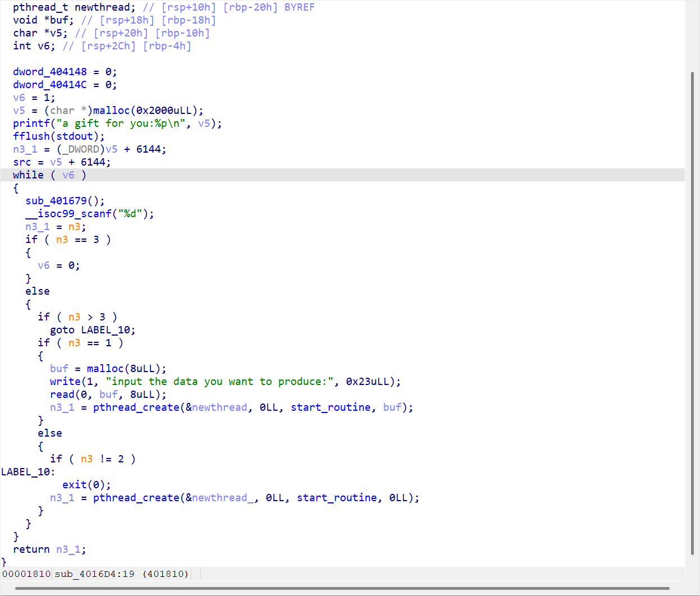Click status bar offset 00001810

(26, 574)
